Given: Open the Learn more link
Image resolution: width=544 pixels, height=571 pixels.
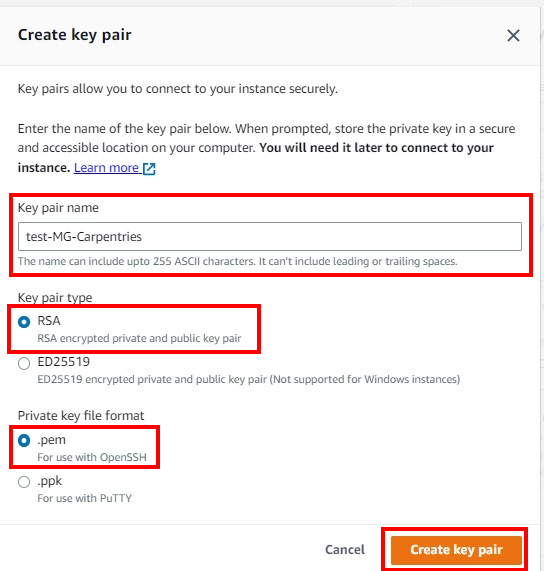Looking at the screenshot, I should [106, 168].
